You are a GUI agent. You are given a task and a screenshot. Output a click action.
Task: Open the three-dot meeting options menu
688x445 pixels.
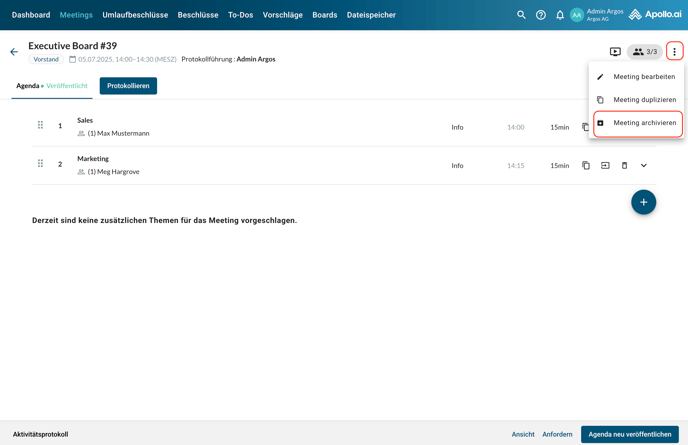[674, 52]
